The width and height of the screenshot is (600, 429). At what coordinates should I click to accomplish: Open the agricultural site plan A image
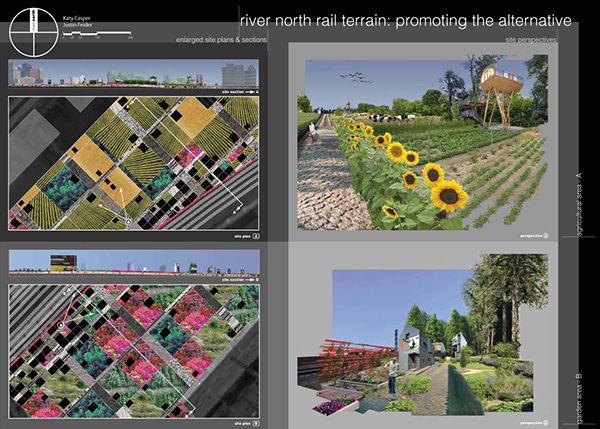click(134, 163)
